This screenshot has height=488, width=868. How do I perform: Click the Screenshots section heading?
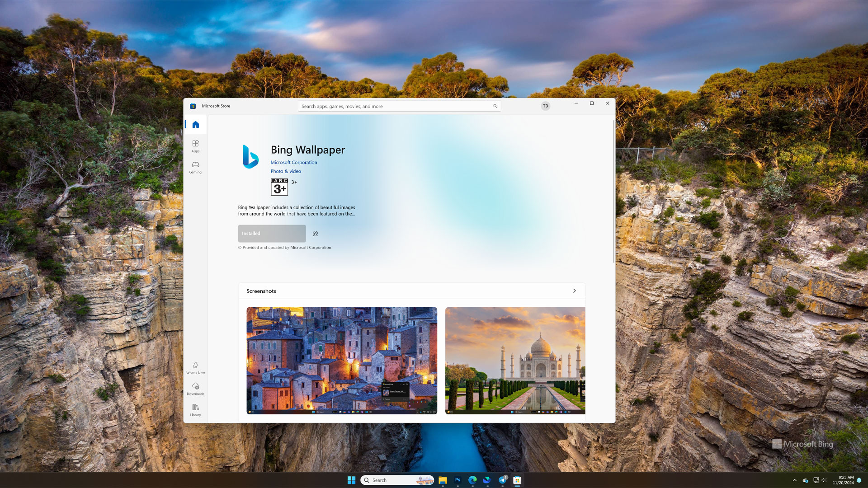pyautogui.click(x=261, y=291)
